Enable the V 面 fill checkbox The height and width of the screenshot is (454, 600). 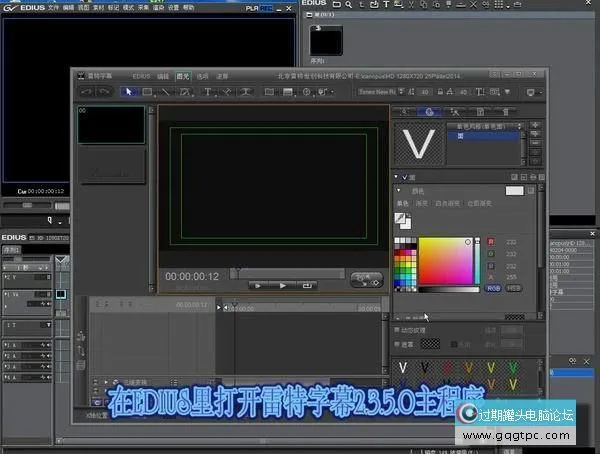[404, 177]
